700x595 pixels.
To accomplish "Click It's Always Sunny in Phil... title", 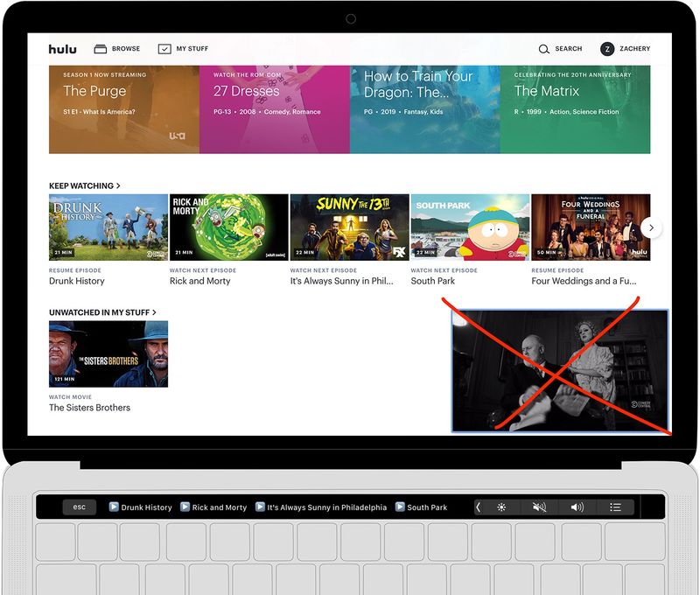I will [342, 281].
